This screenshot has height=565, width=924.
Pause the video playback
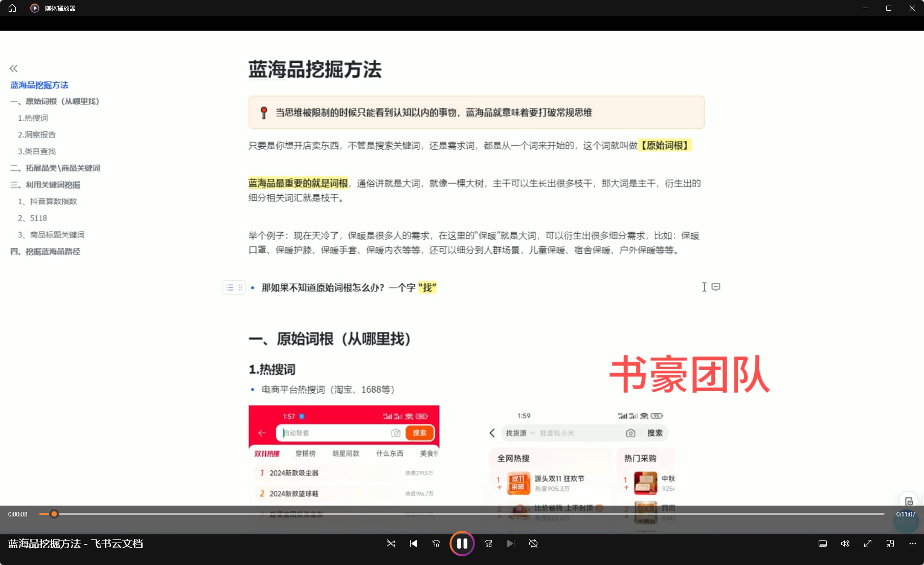(462, 544)
